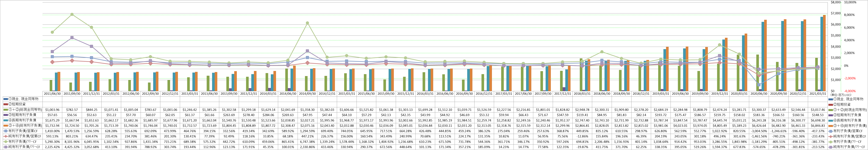Click the -2,000% secondary axis label
Viewport: 868px width, 150px height.
[x=850, y=78]
